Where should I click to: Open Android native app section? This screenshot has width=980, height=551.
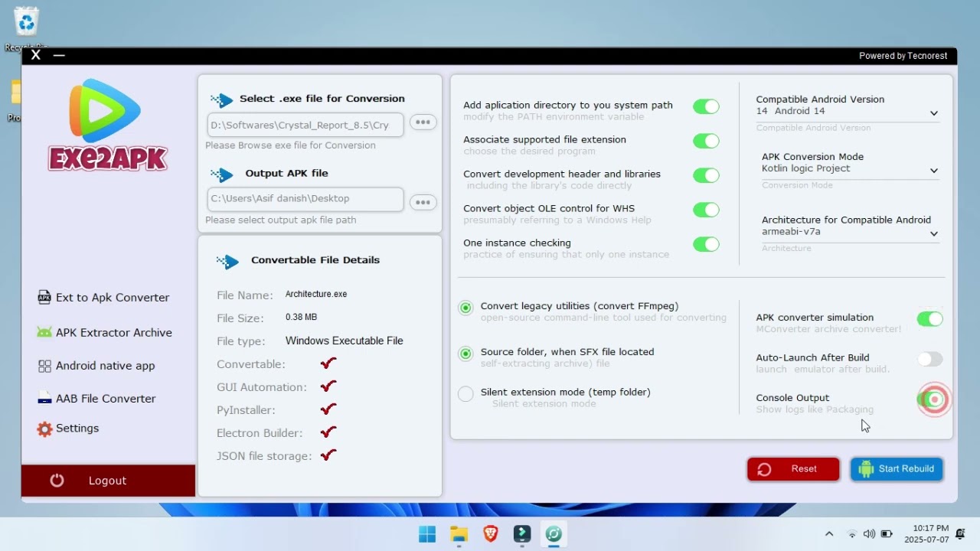[96, 366]
